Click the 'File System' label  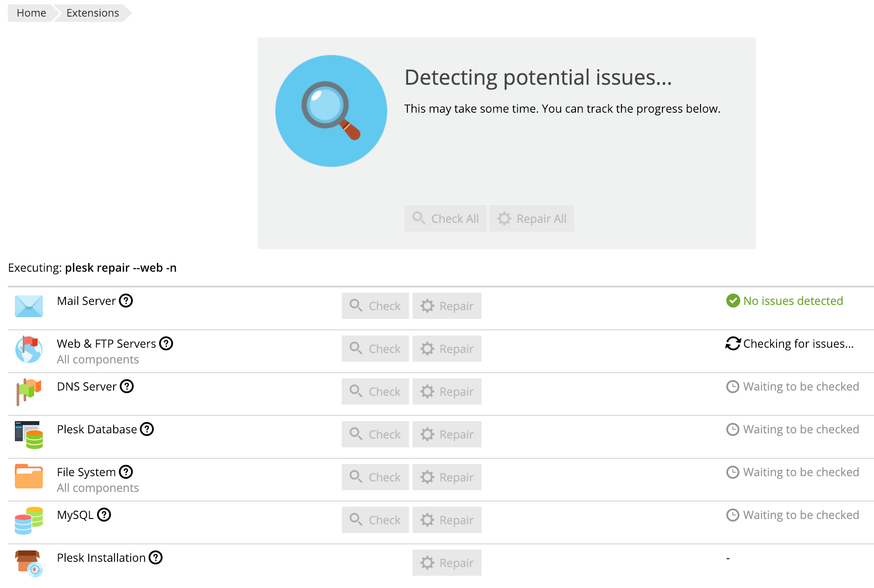click(87, 472)
